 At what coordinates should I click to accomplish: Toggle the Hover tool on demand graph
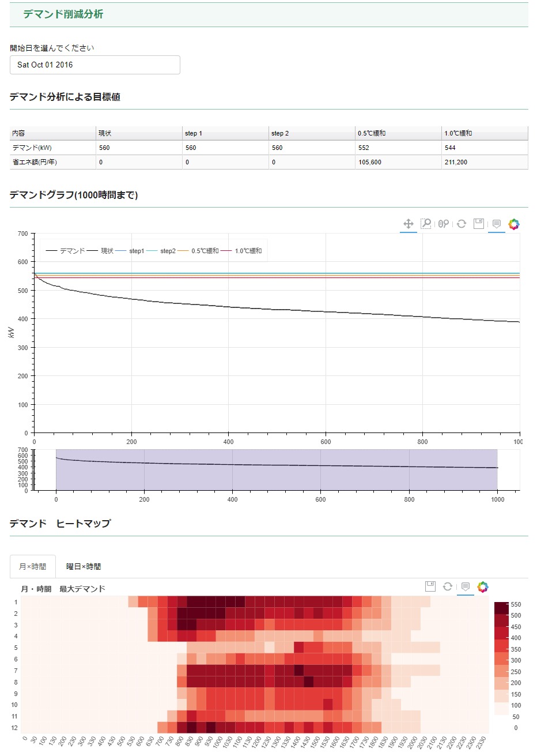[496, 224]
